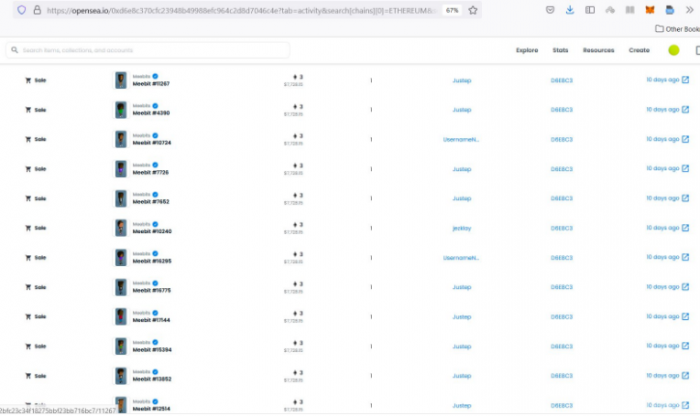700x416 pixels.
Task: Open the Firefox downloads arrow icon
Action: click(569, 10)
